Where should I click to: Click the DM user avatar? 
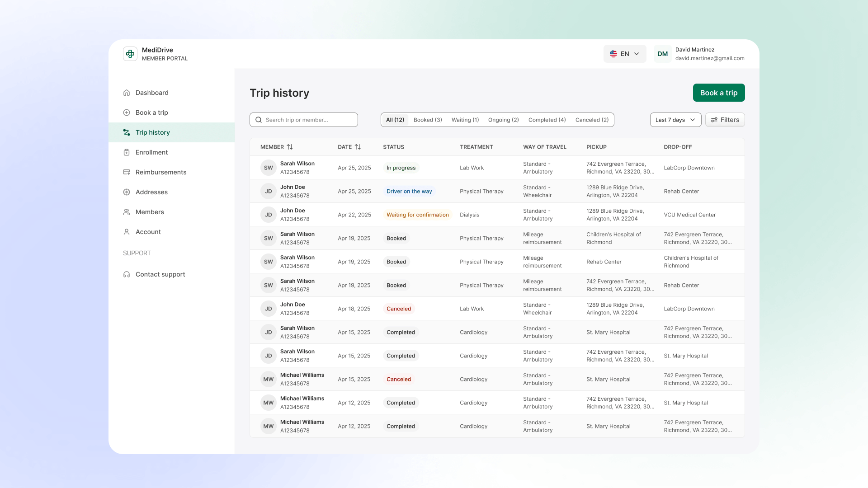coord(663,54)
